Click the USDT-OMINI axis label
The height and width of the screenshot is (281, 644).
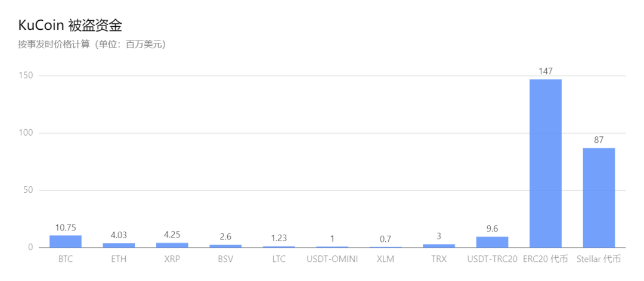(332, 260)
